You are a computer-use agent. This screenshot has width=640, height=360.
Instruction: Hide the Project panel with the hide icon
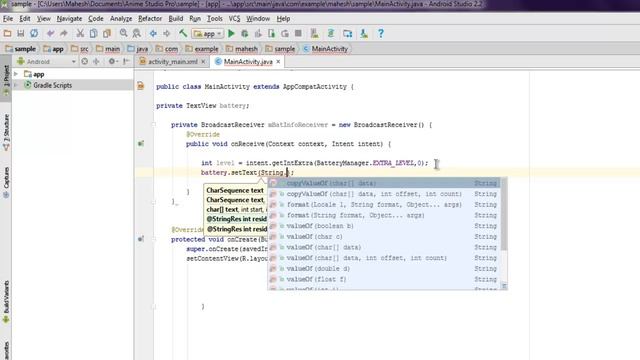[x=126, y=62]
